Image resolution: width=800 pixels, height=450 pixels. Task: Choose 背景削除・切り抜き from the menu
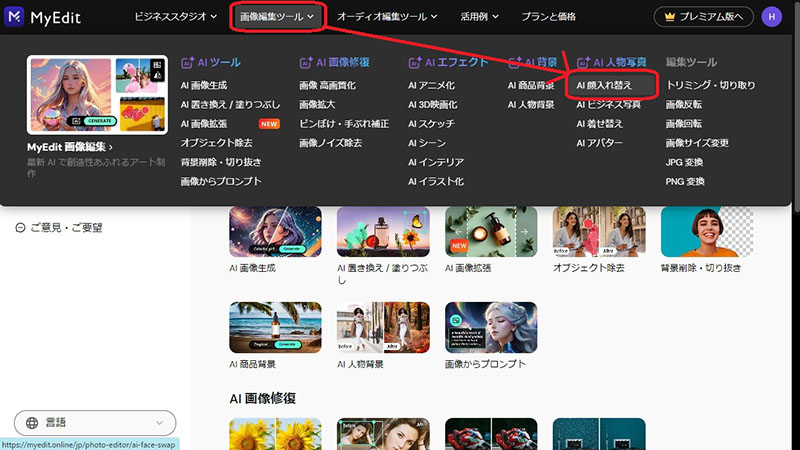point(221,162)
